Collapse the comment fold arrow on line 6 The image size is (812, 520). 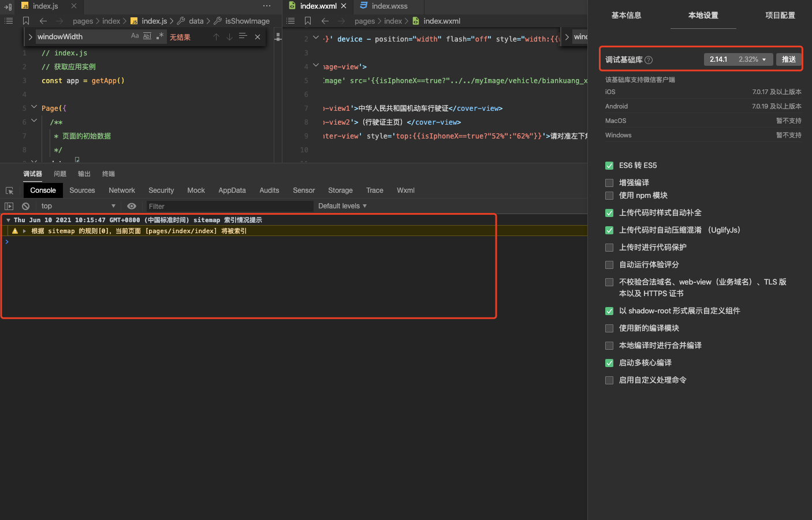34,121
